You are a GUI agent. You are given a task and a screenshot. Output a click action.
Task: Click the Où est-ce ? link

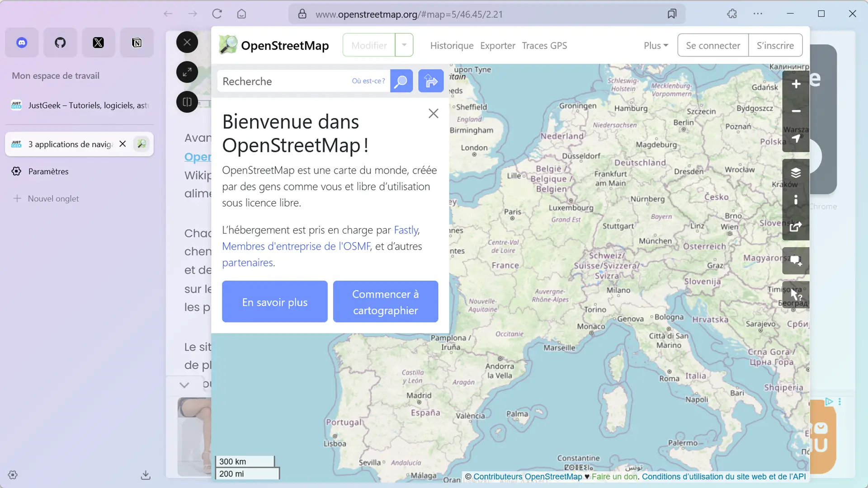pyautogui.click(x=368, y=81)
